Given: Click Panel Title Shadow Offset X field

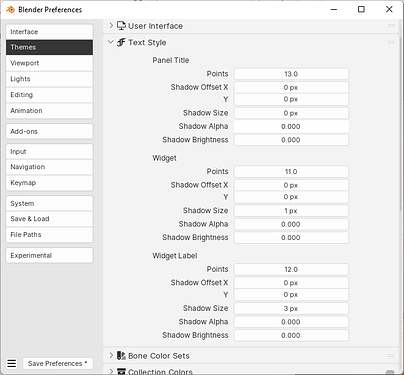Looking at the screenshot, I should point(291,87).
